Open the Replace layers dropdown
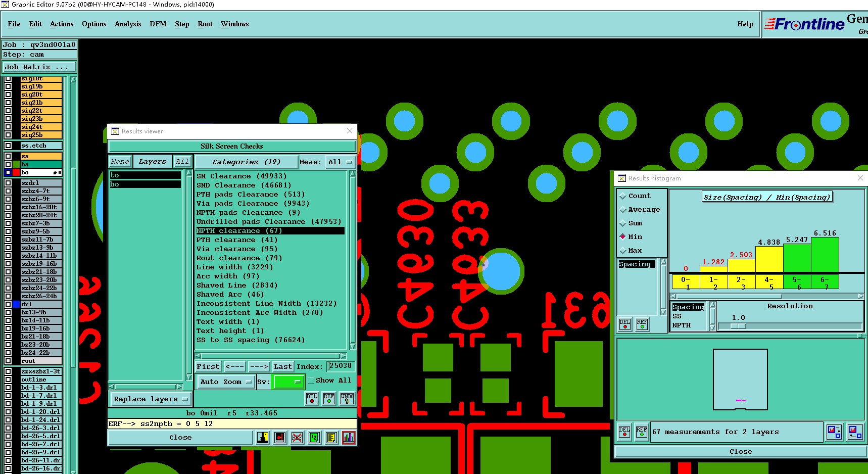 [x=151, y=399]
